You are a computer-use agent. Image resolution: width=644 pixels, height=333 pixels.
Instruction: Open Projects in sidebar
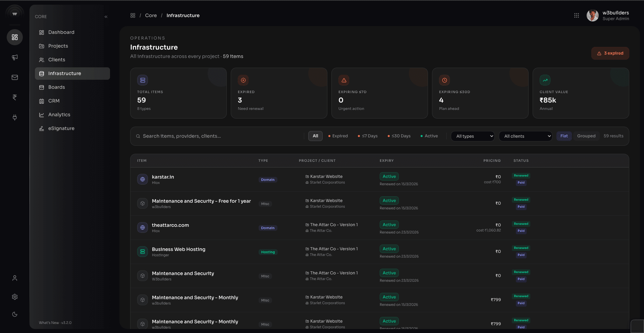coord(72,46)
